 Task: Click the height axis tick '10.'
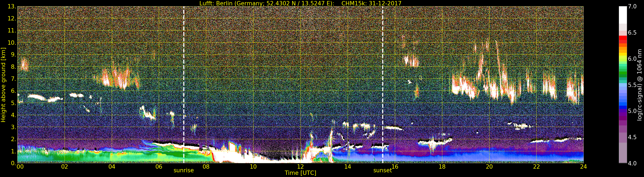(12, 43)
